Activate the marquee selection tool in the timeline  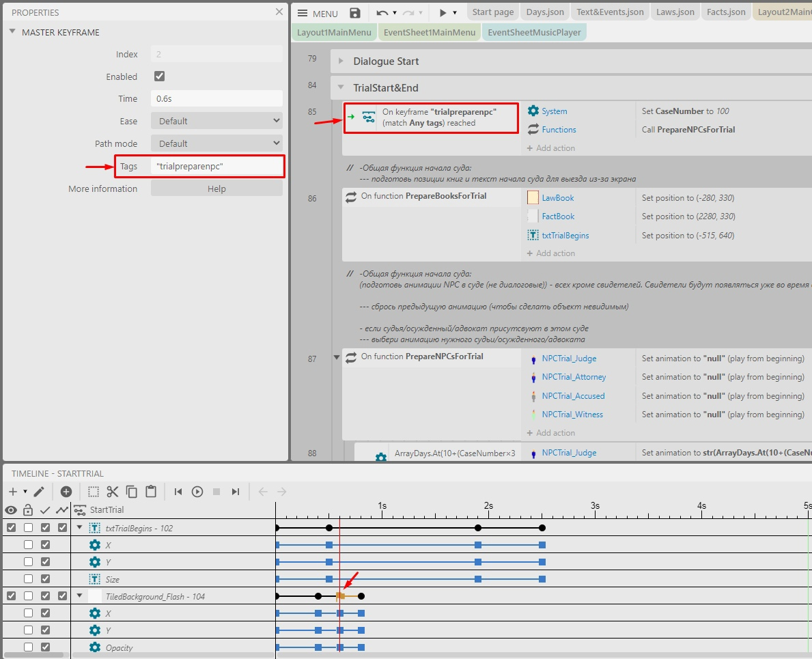93,491
